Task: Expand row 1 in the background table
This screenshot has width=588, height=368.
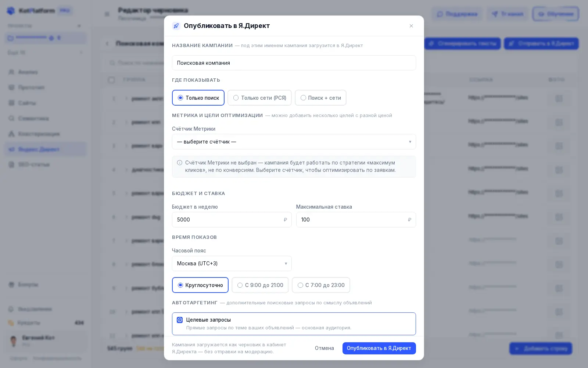Action: pos(126,99)
